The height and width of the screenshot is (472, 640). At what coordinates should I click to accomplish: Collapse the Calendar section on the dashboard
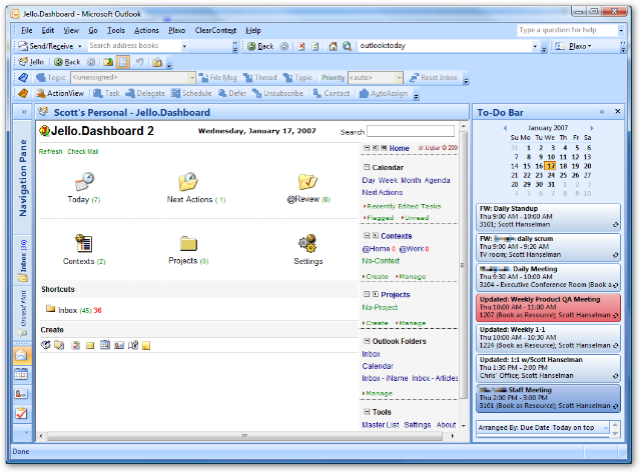pyautogui.click(x=367, y=167)
